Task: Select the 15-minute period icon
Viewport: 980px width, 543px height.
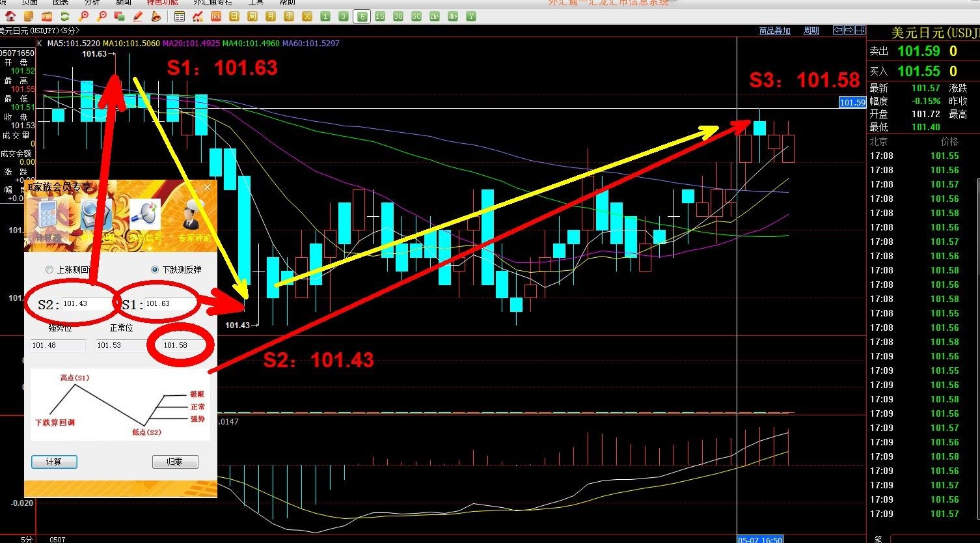Action: (380, 16)
